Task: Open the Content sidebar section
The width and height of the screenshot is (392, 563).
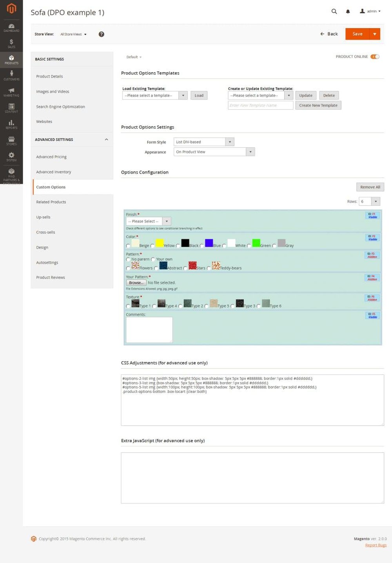Action: tap(11, 108)
